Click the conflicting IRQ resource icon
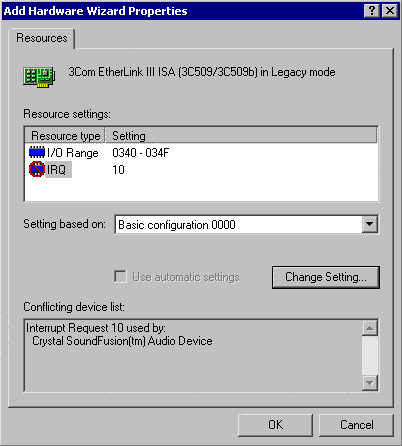 click(37, 169)
